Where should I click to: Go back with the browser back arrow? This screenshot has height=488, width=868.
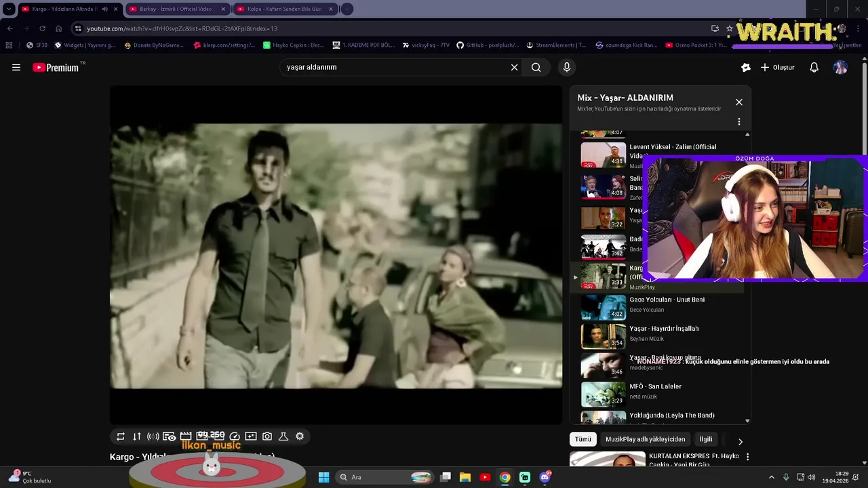click(x=9, y=28)
